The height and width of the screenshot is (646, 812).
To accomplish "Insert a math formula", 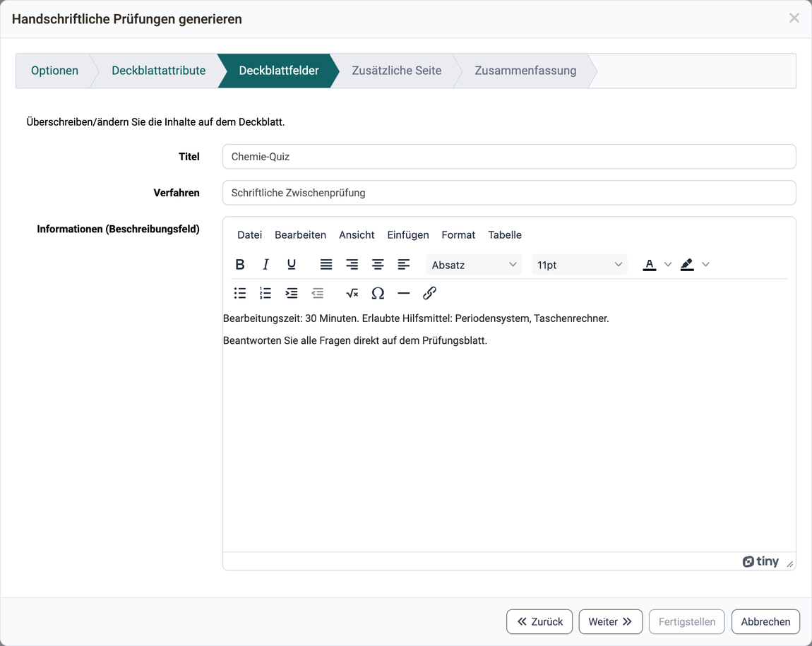I will pos(352,294).
